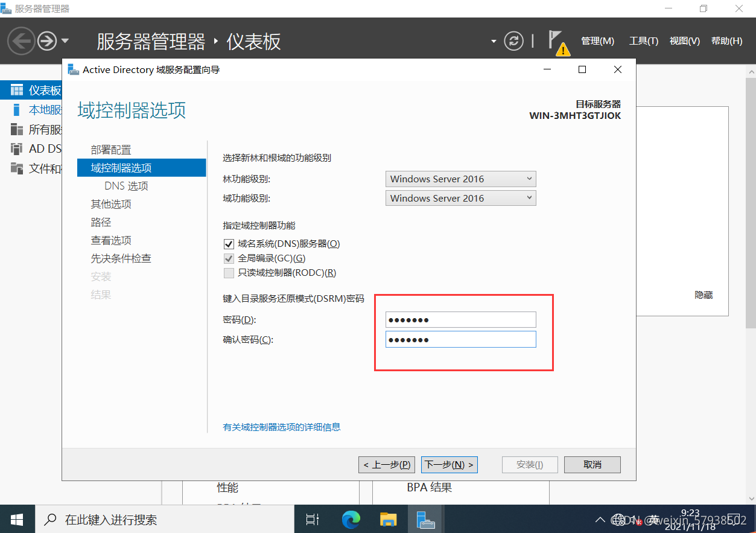Go to the DNS 选项 wizard step
This screenshot has height=533, width=756.
pos(126,186)
